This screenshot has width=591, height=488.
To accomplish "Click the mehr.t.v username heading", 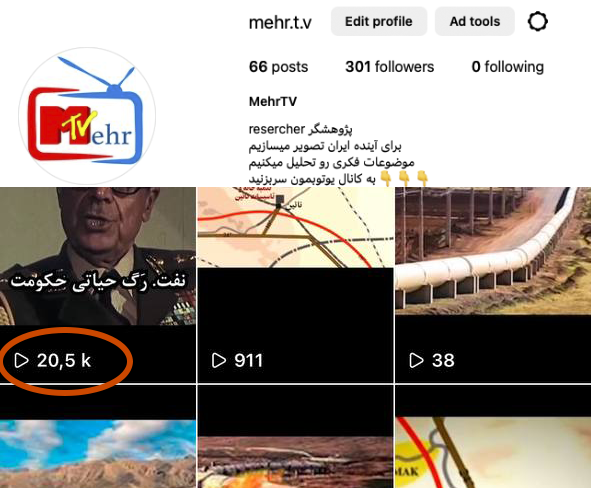I will pos(280,22).
